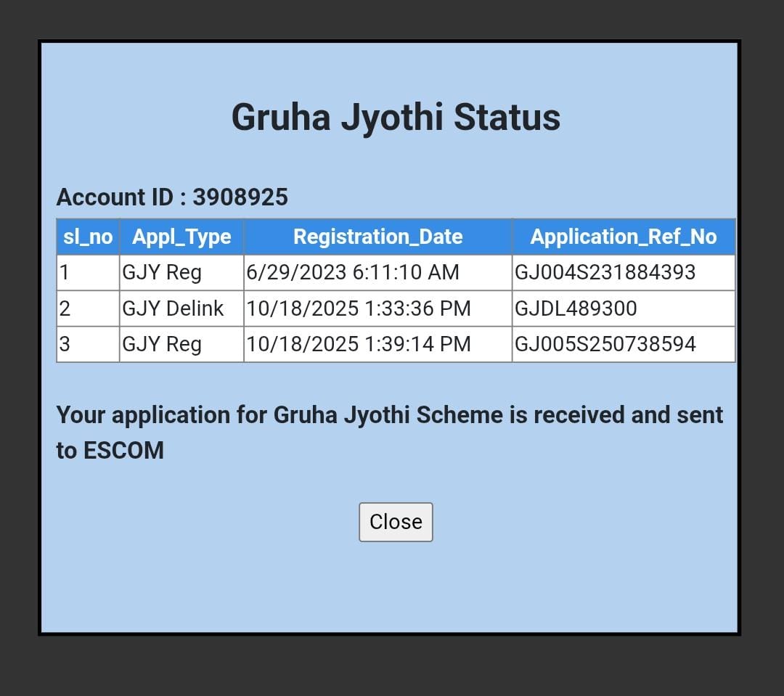Click the sl_no column header
The image size is (784, 696).
88,237
